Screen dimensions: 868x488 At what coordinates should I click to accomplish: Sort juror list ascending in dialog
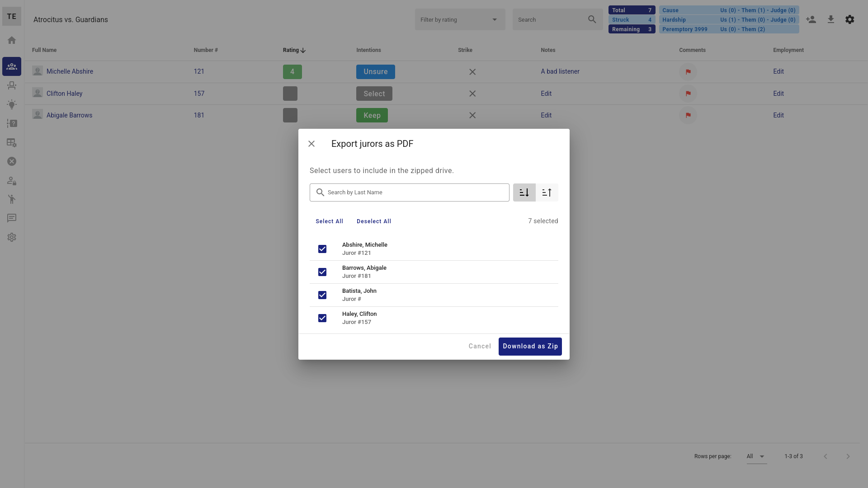click(547, 192)
